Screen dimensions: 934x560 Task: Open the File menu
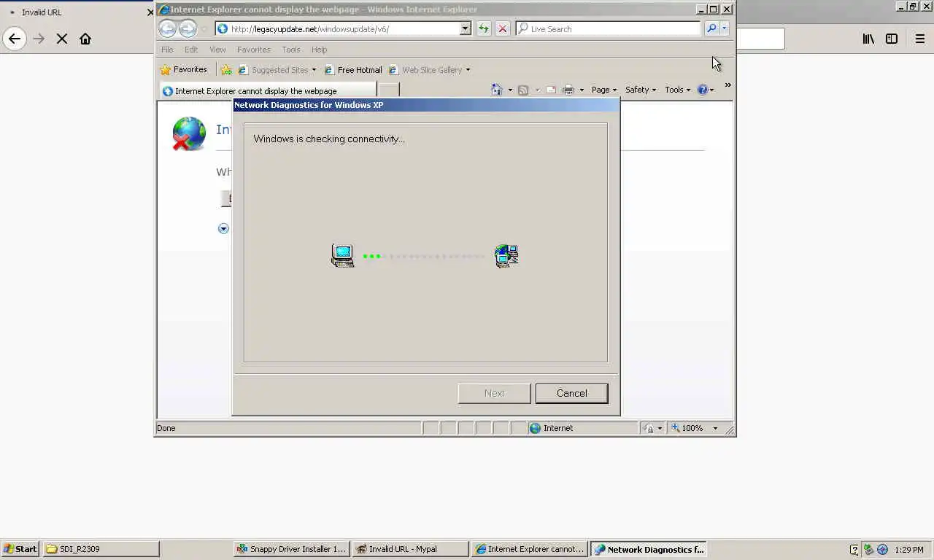[167, 50]
